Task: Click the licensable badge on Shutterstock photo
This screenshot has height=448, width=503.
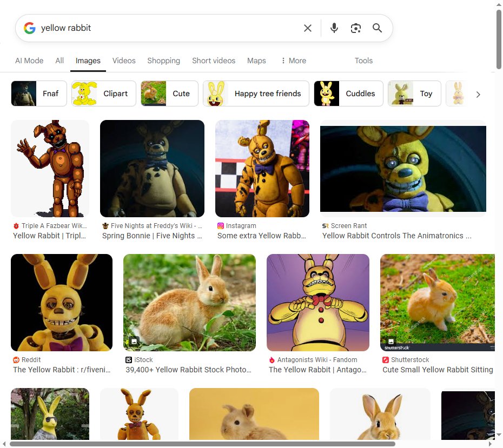Action: pyautogui.click(x=391, y=341)
